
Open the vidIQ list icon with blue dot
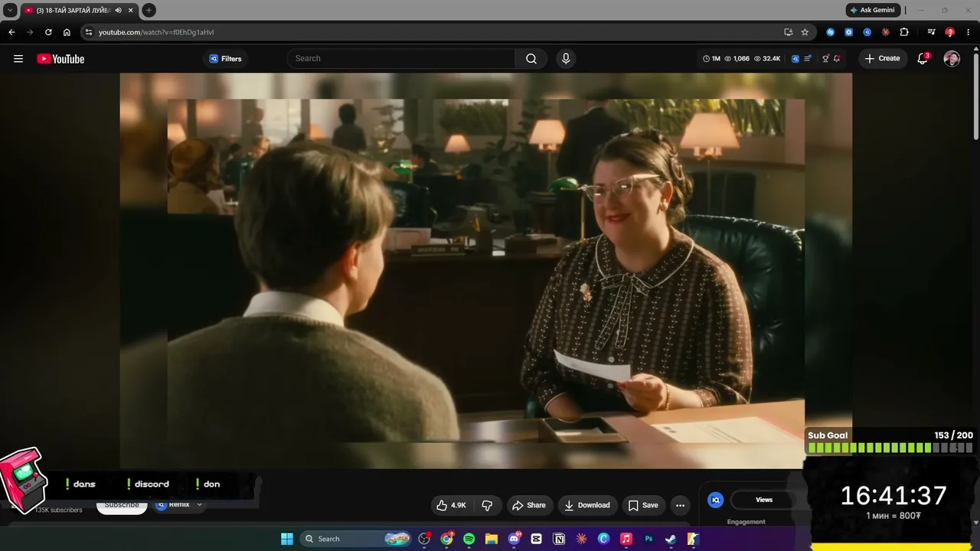[x=808, y=59]
